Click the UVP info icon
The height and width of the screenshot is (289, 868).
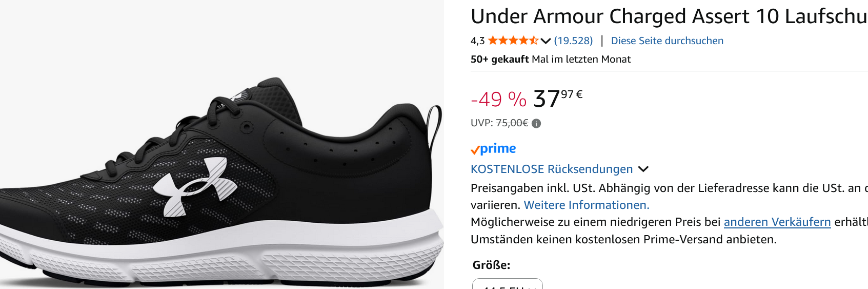pyautogui.click(x=536, y=123)
